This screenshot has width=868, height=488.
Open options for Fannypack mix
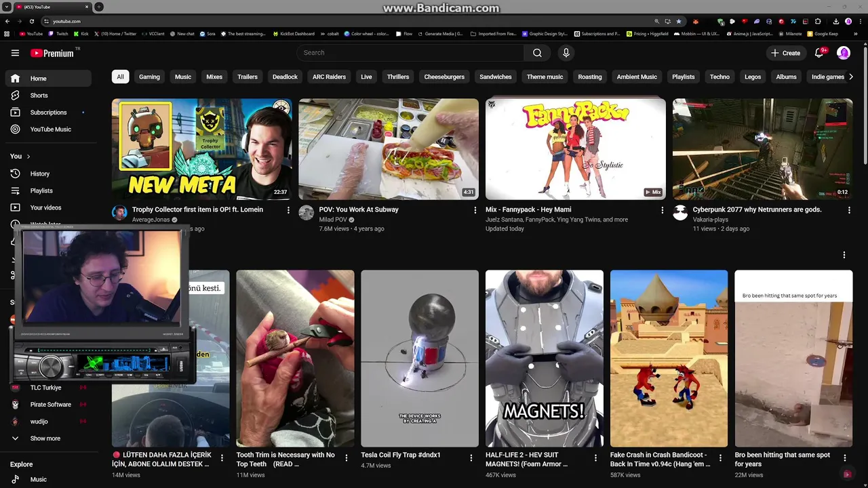[663, 210]
